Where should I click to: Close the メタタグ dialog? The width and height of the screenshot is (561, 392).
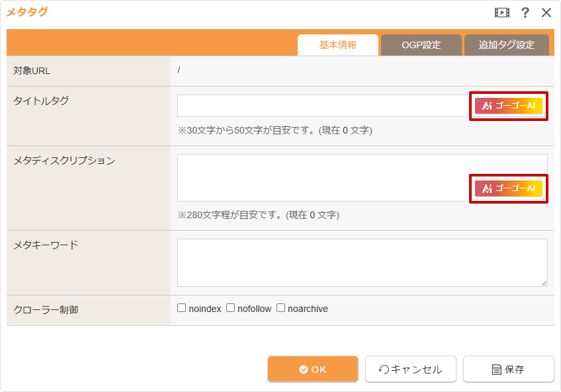point(546,13)
